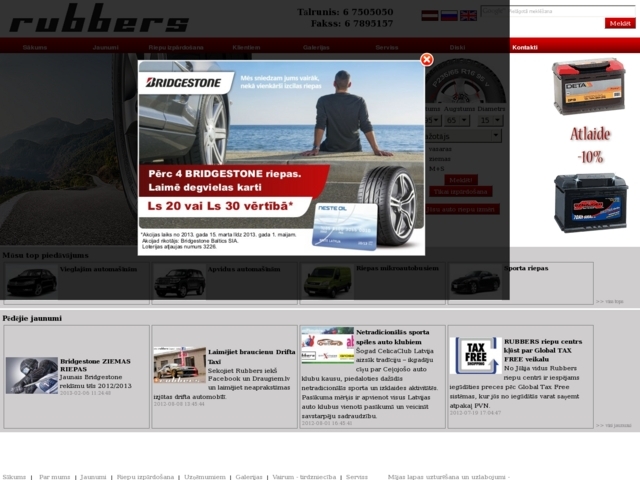
Task: Close the Bridgestone popup advertisement
Action: [427, 60]
